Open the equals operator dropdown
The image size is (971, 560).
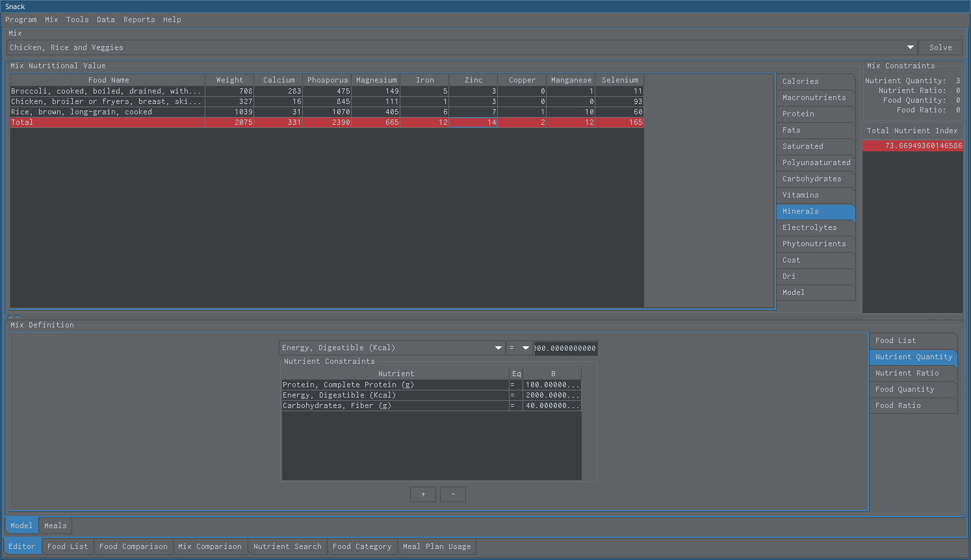(x=519, y=348)
